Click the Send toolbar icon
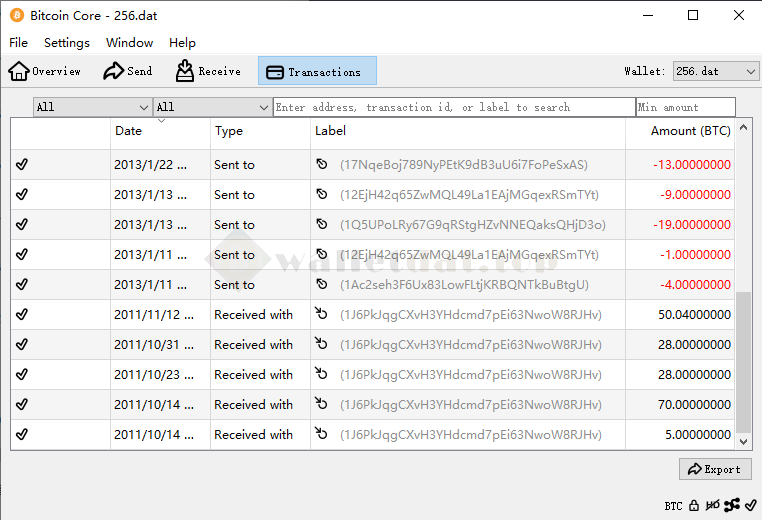 point(127,71)
